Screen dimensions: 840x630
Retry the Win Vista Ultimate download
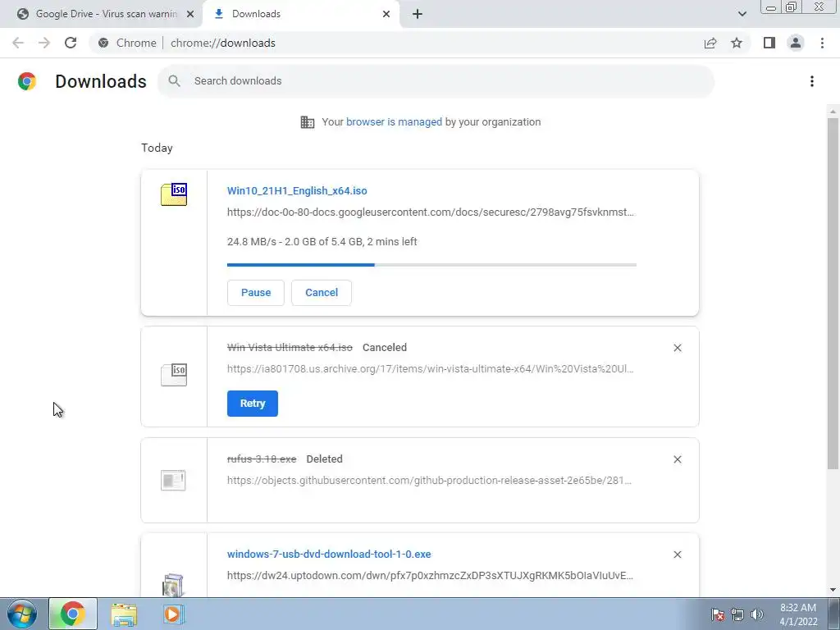pos(253,404)
